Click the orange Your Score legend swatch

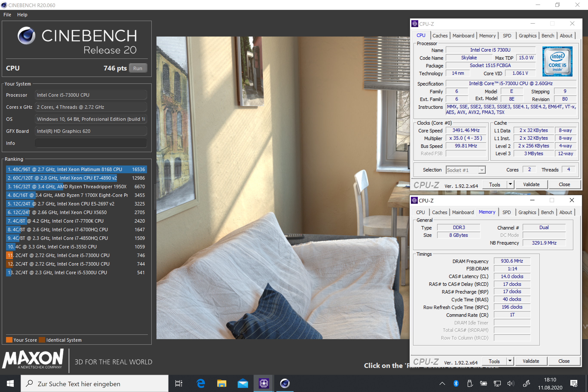[x=9, y=340]
